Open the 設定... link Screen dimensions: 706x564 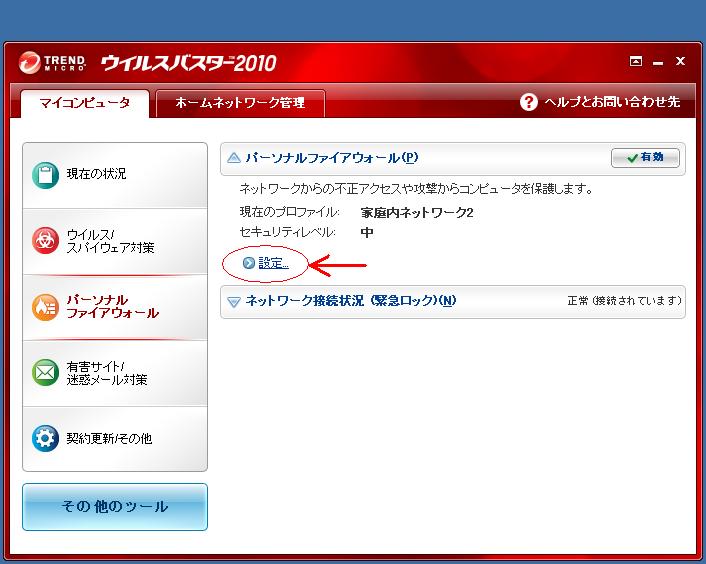tap(273, 263)
